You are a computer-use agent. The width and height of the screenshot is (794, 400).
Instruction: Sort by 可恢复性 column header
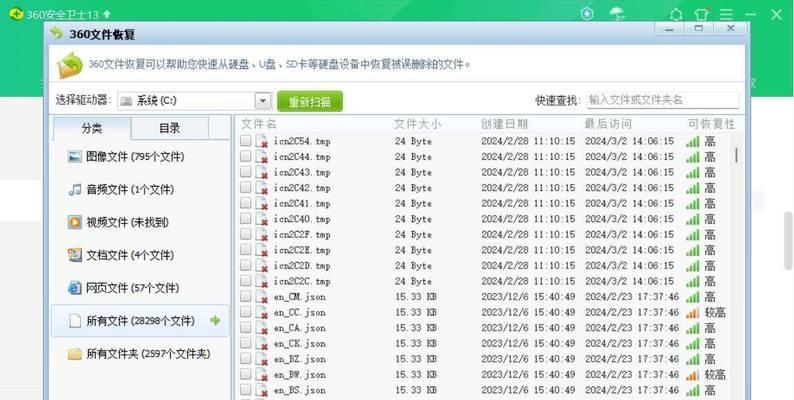pos(711,124)
